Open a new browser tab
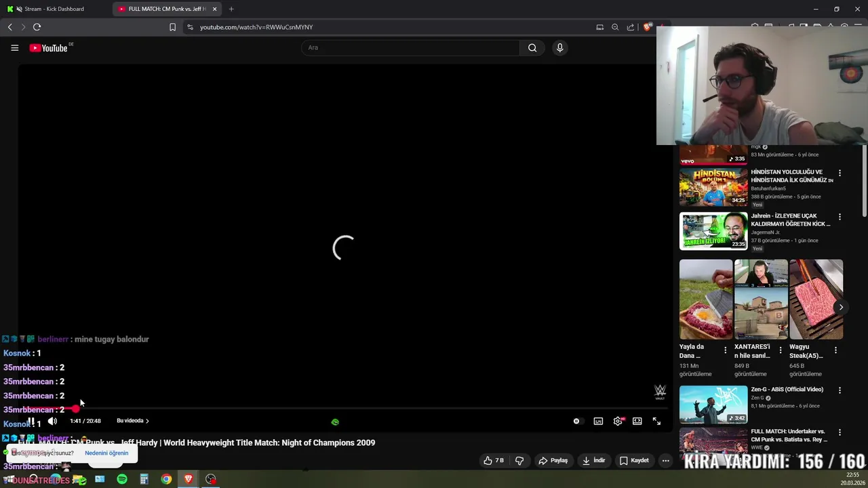 pyautogui.click(x=231, y=9)
